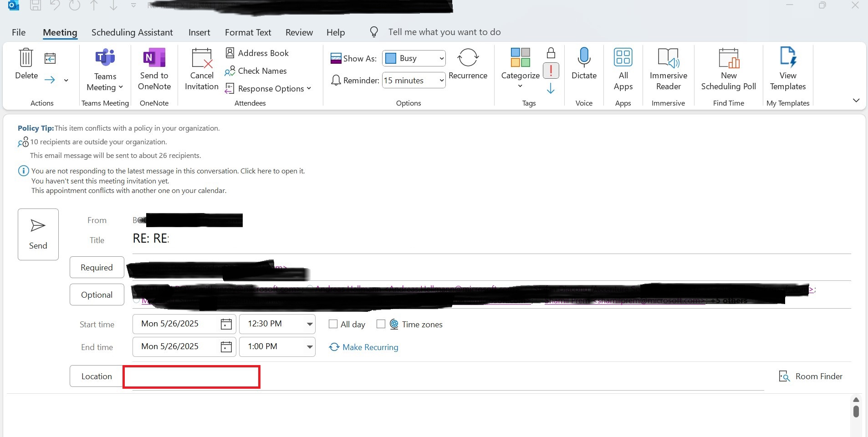Switch to the Scheduling Assistant tab
This screenshot has height=437, width=868.
[x=132, y=32]
